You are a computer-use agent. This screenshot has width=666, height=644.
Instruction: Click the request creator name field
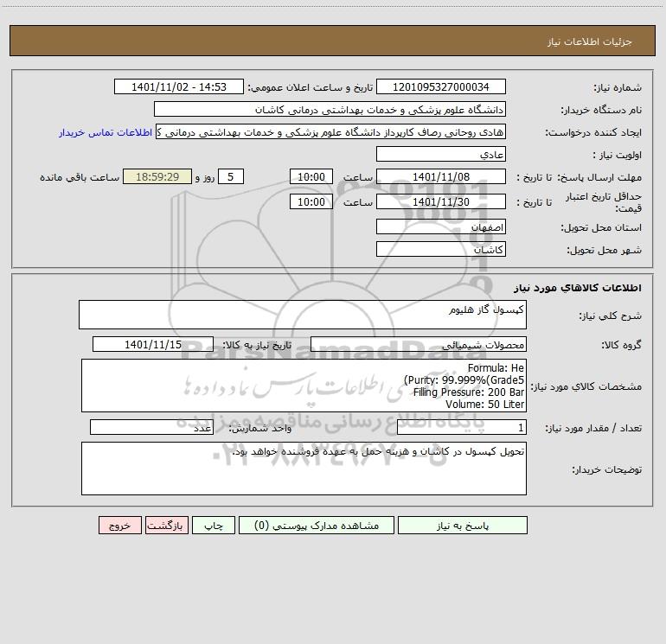[x=331, y=131]
